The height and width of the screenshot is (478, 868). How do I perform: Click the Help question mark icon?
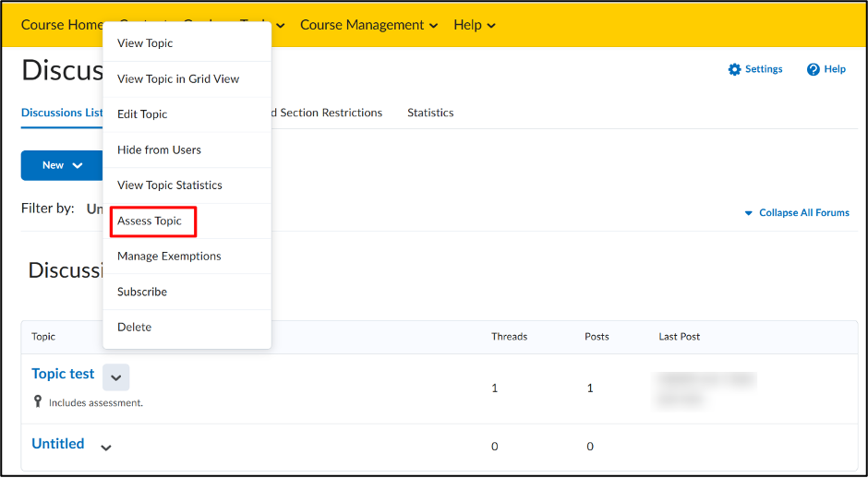(814, 69)
